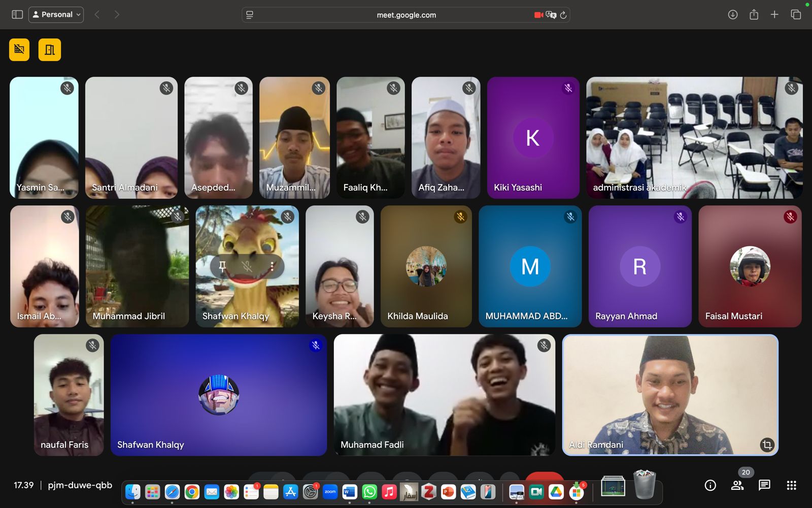Image resolution: width=812 pixels, height=508 pixels.
Task: Open Zoom from the Dock
Action: [x=330, y=492]
